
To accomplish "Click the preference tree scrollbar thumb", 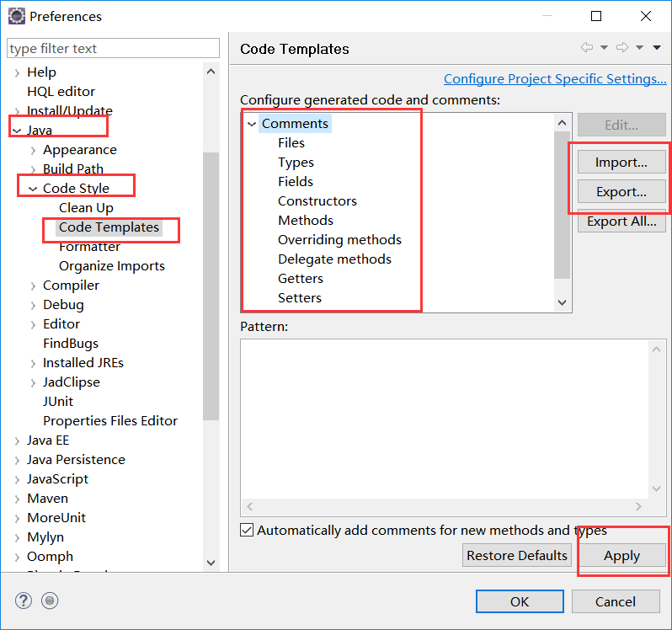I will [211, 286].
